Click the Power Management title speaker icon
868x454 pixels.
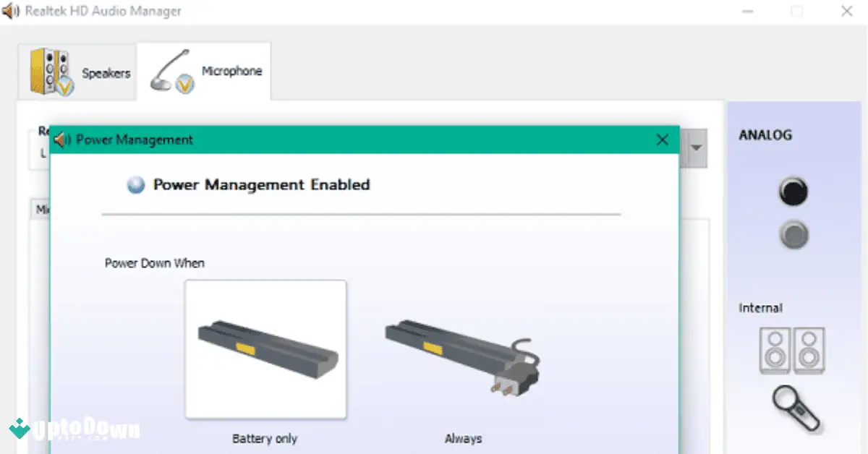(63, 140)
